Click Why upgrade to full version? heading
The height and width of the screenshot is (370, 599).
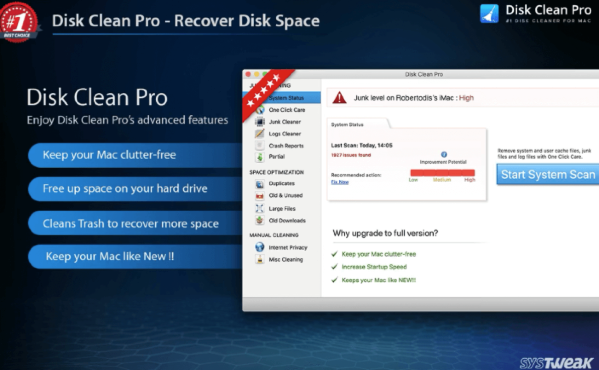(385, 233)
